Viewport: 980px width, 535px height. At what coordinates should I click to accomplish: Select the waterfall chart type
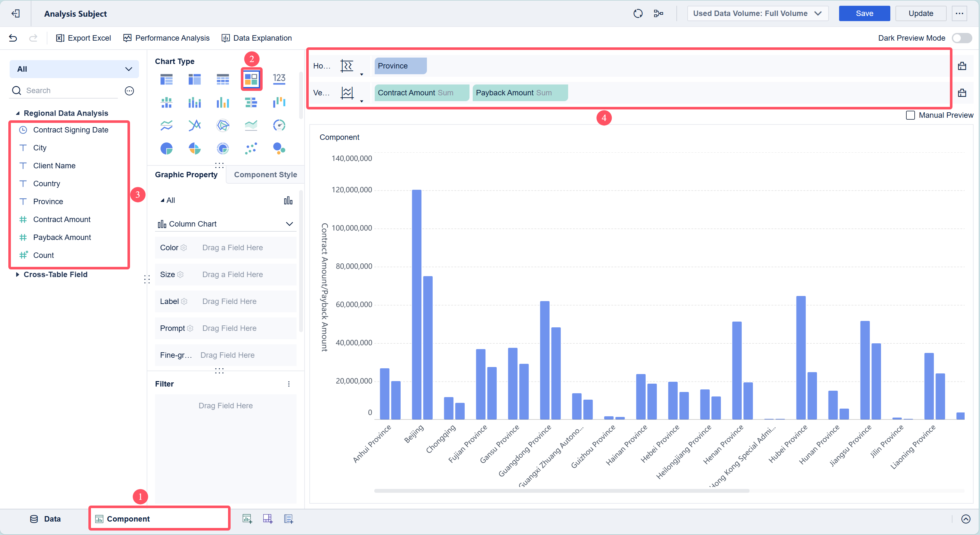279,102
